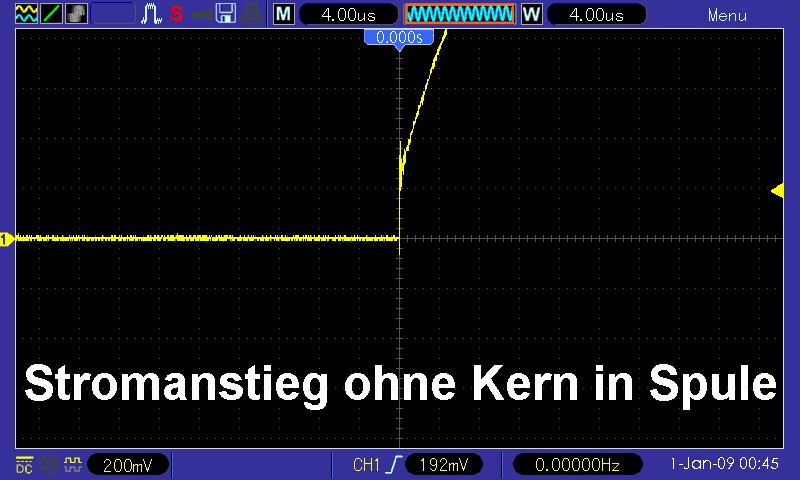The height and width of the screenshot is (480, 800).
Task: Click the rising edge trigger slope icon
Action: 394,465
